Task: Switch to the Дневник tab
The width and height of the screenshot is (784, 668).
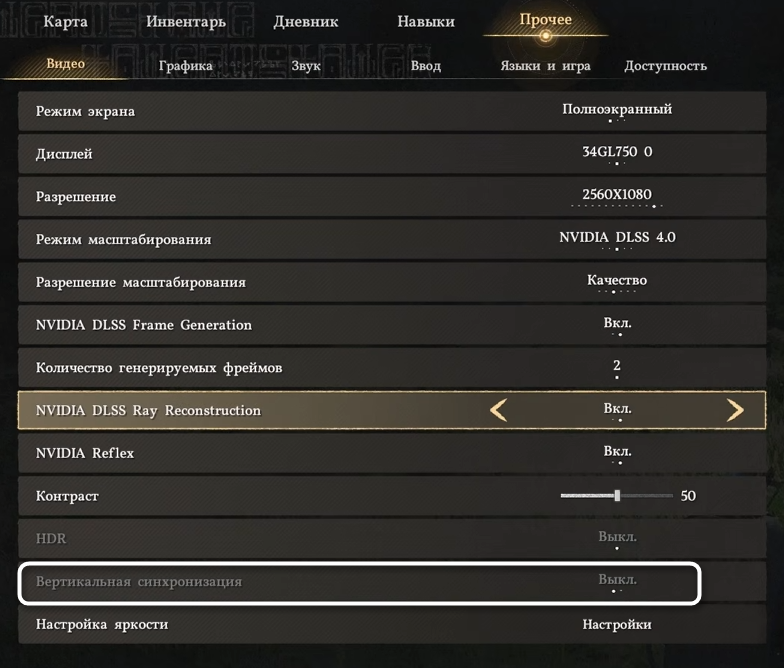Action: click(x=306, y=22)
